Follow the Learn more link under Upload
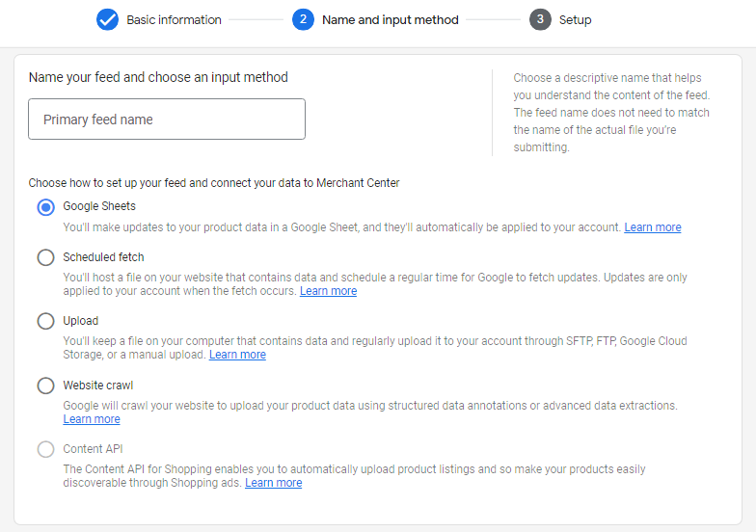Viewport: 756px width, 532px height. point(237,355)
